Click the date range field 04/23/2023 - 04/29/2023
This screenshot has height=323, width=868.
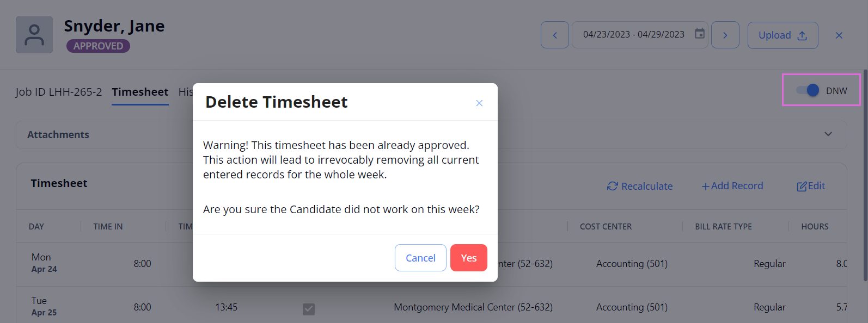pos(640,35)
